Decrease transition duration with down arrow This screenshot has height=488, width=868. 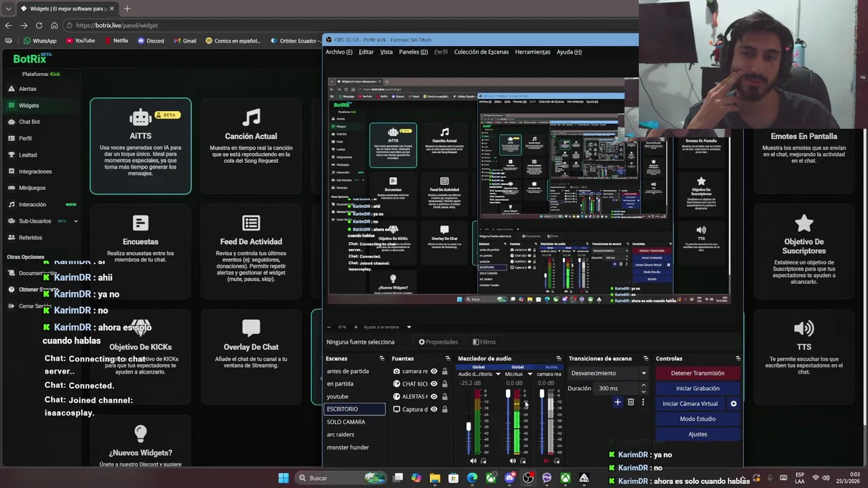point(644,392)
